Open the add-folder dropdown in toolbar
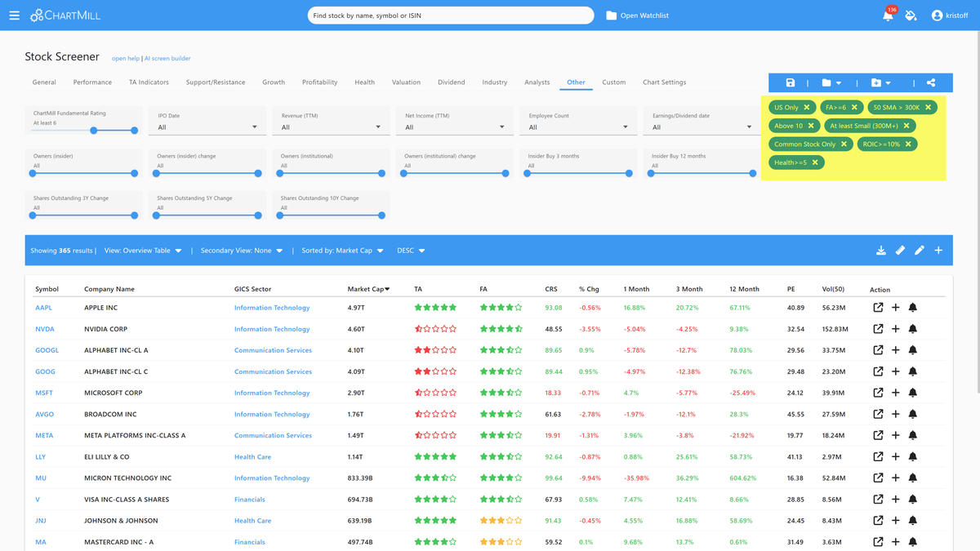 pos(880,82)
